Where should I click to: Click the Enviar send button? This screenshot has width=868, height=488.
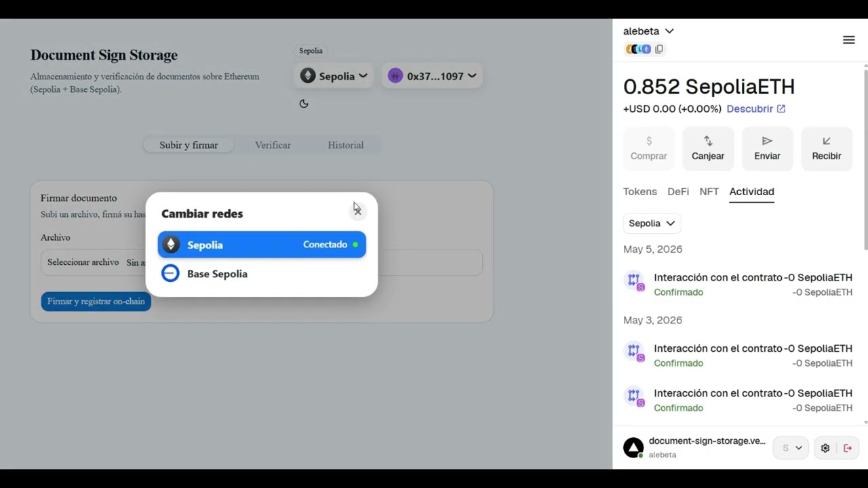coord(767,148)
